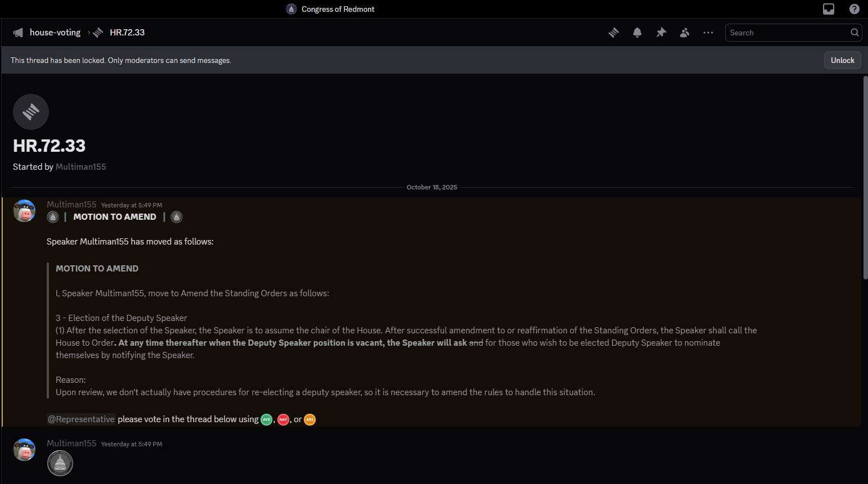Screen dimensions: 868x484
Task: Open the inbox icon in title bar
Action: pyautogui.click(x=829, y=9)
